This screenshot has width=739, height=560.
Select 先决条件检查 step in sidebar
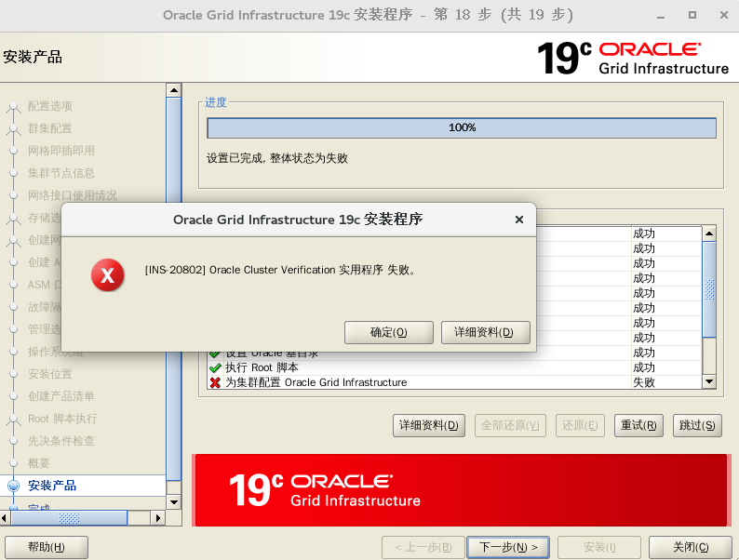[60, 441]
